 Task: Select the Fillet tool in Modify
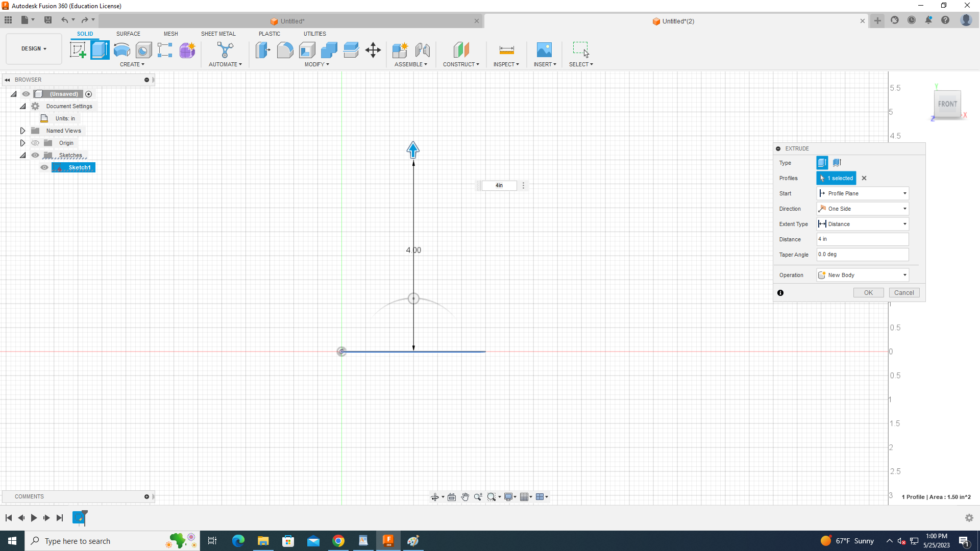click(285, 50)
